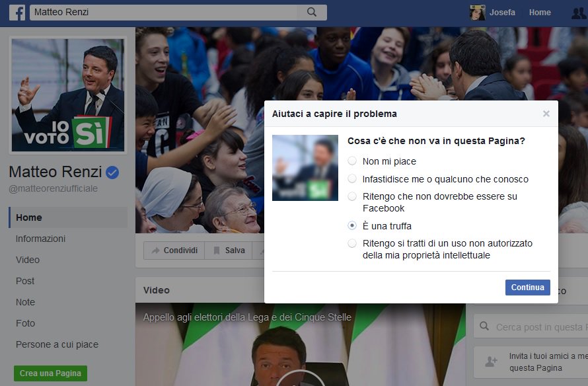Open 'Persone a cui piace' in sidebar

[x=57, y=344]
